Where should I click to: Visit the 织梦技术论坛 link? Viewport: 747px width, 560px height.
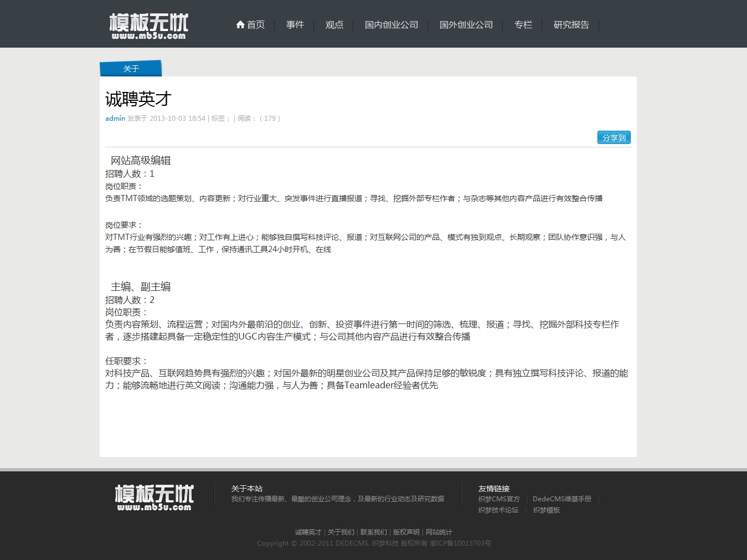498,510
